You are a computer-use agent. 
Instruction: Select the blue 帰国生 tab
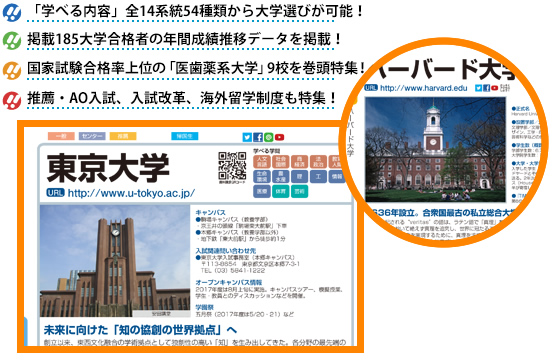point(185,136)
